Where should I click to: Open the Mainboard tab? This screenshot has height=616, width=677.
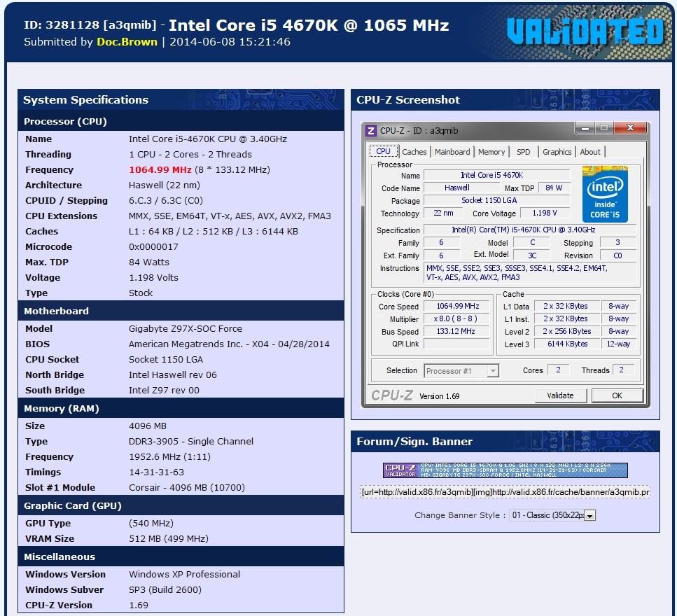tap(452, 152)
